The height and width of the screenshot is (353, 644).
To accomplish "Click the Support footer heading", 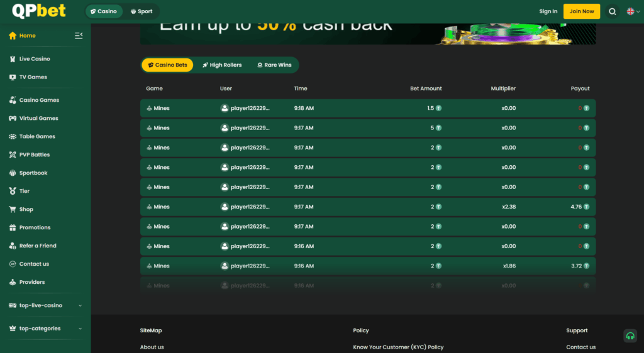I will click(x=577, y=330).
